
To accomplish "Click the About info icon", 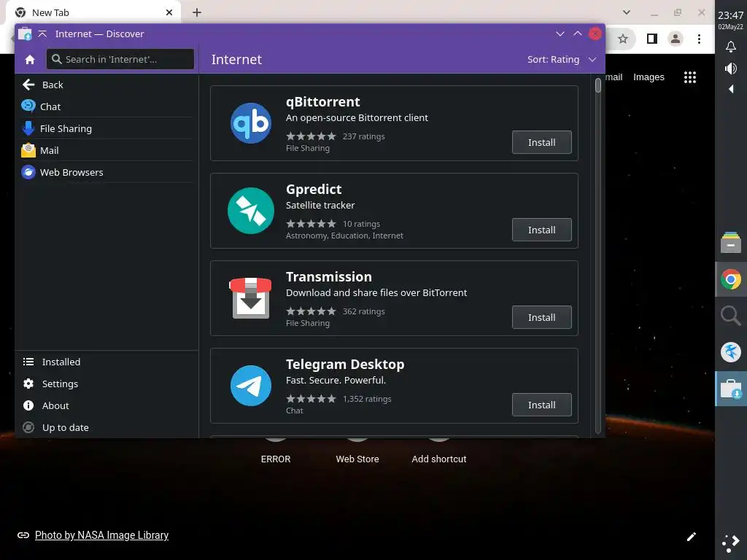I will pyautogui.click(x=28, y=405).
